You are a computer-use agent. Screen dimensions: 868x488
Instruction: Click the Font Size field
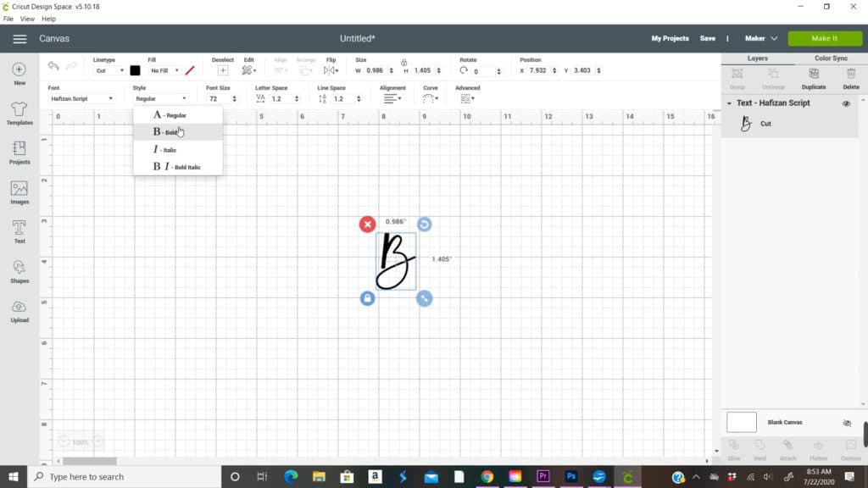coord(219,98)
